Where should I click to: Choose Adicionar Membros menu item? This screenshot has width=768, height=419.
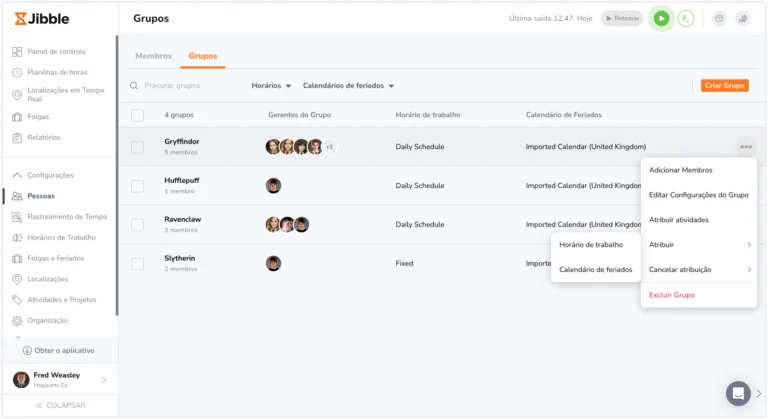(698, 170)
